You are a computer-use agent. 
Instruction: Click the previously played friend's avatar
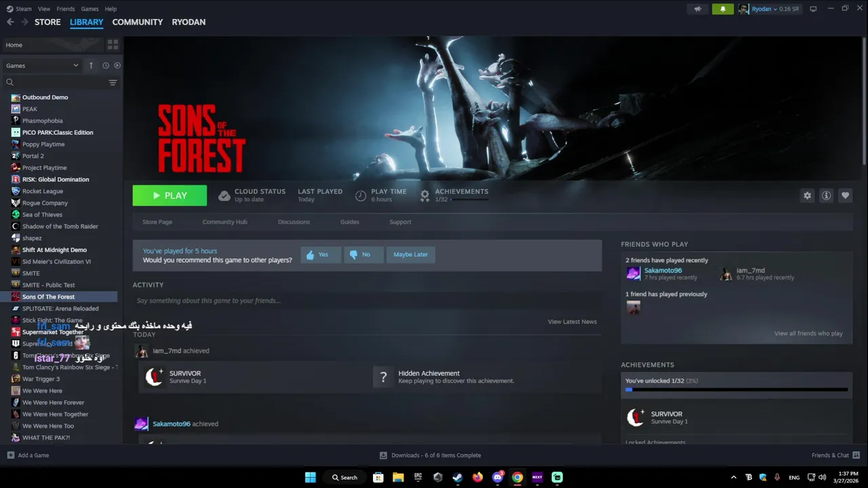coord(633,308)
